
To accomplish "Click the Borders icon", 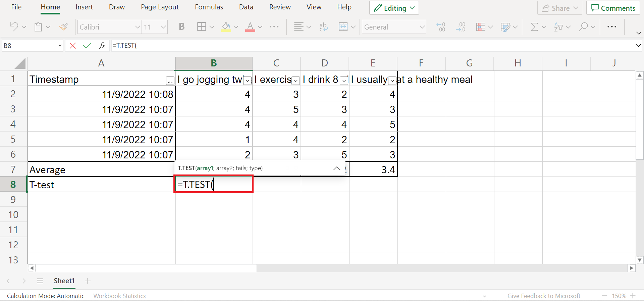I will point(202,27).
